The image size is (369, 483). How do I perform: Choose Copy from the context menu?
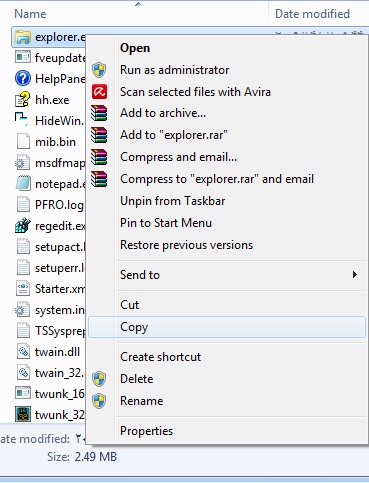point(227,327)
